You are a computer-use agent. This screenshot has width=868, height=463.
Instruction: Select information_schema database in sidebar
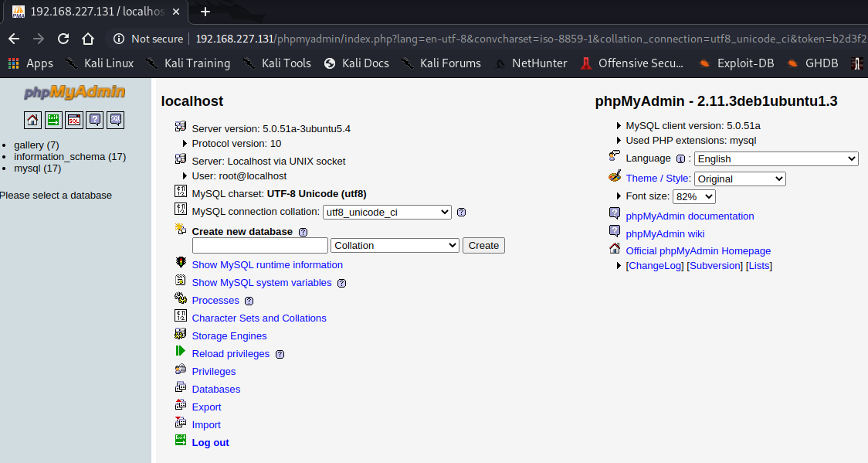pyautogui.click(x=70, y=157)
